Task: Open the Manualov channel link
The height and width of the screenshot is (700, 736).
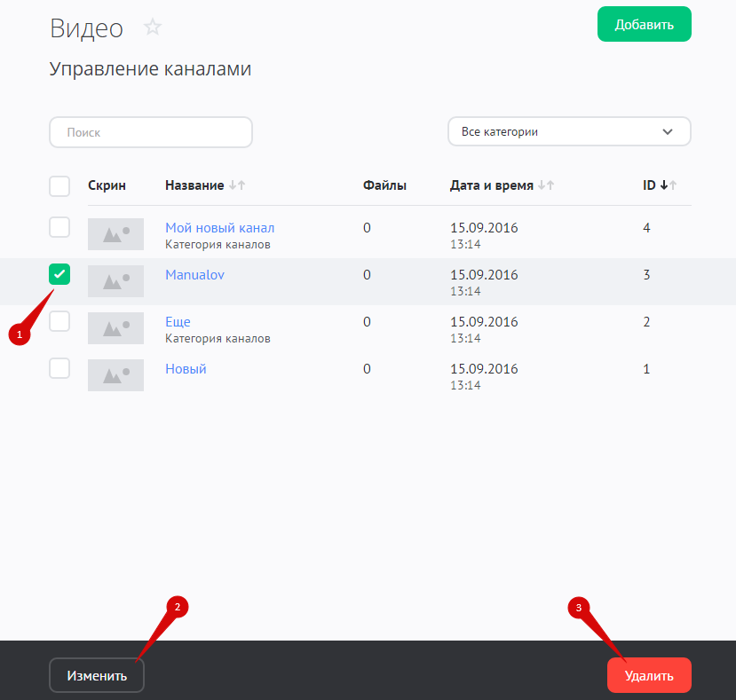Action: click(194, 275)
